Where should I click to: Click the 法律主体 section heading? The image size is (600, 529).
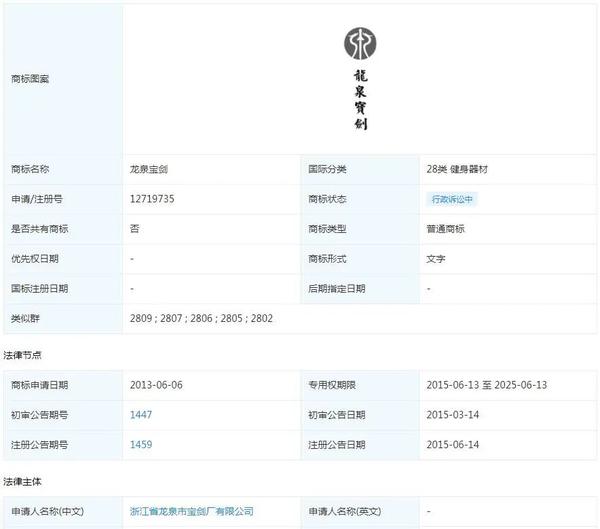[x=22, y=482]
